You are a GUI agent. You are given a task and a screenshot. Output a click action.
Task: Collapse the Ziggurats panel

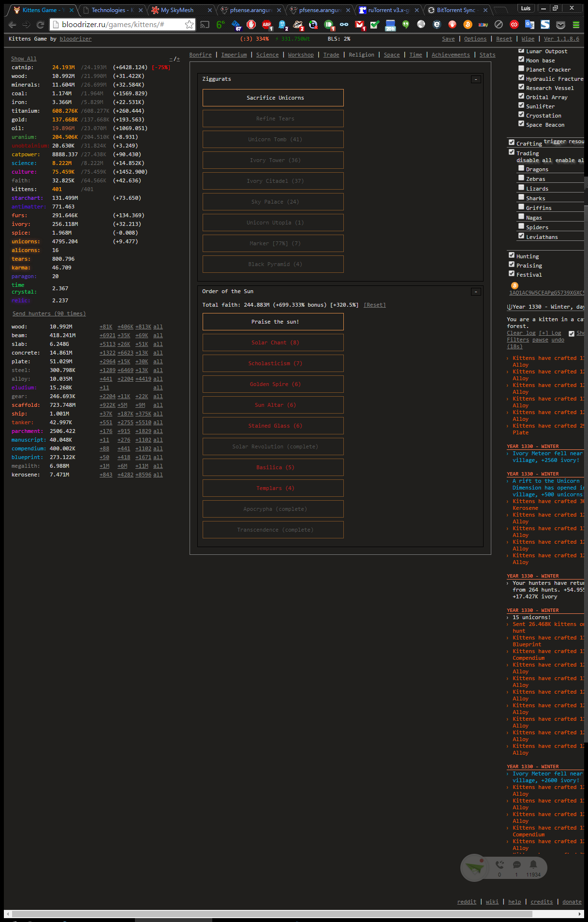click(x=476, y=79)
